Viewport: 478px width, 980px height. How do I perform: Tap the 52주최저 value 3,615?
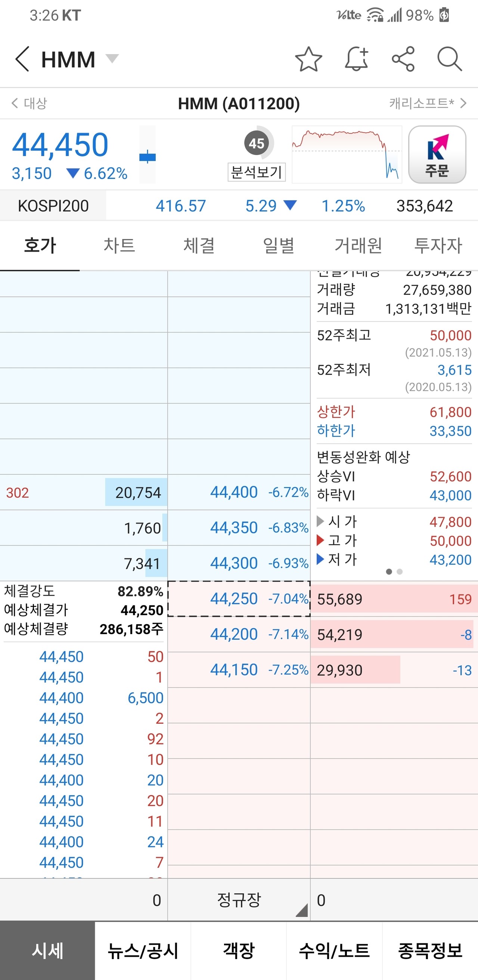point(454,370)
